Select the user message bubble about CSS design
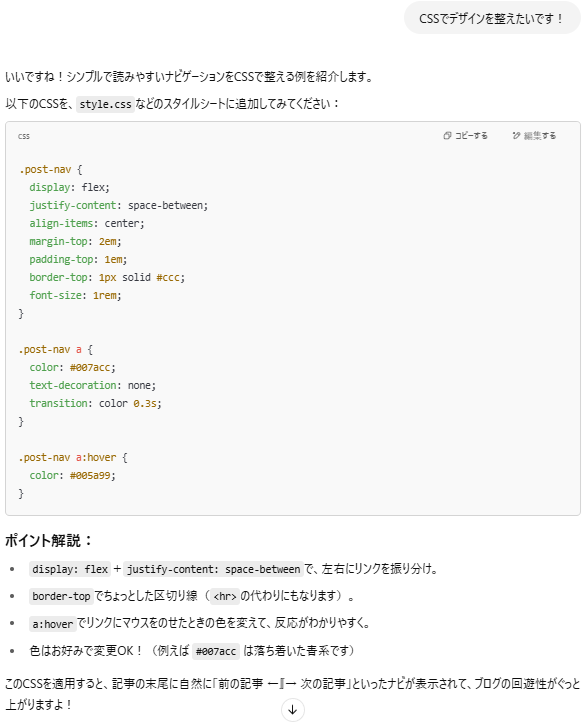This screenshot has width=584, height=726. [x=492, y=19]
